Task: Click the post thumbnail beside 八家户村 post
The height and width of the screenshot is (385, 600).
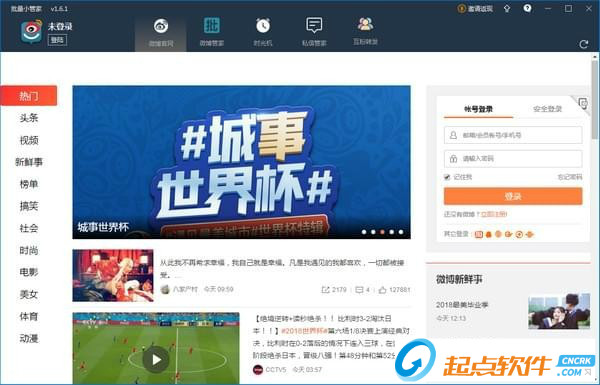Action: point(113,276)
